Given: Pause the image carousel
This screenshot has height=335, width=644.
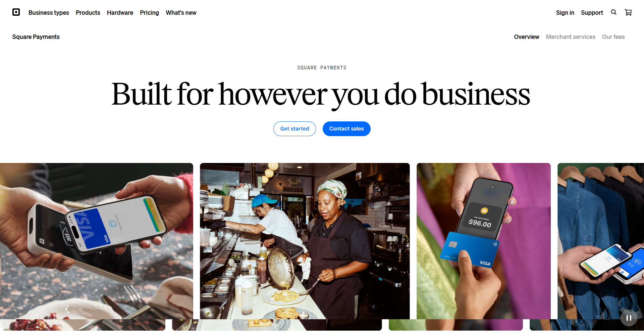Looking at the screenshot, I should coord(629,318).
